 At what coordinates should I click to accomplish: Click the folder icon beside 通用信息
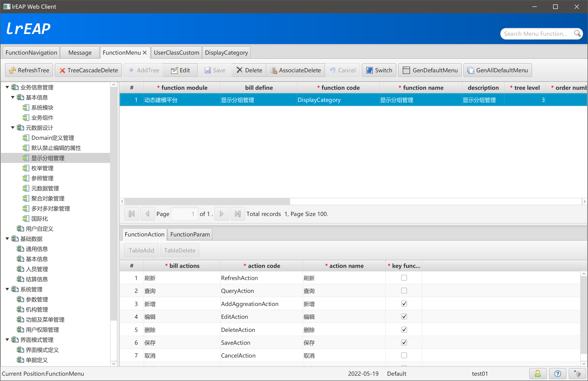point(20,249)
